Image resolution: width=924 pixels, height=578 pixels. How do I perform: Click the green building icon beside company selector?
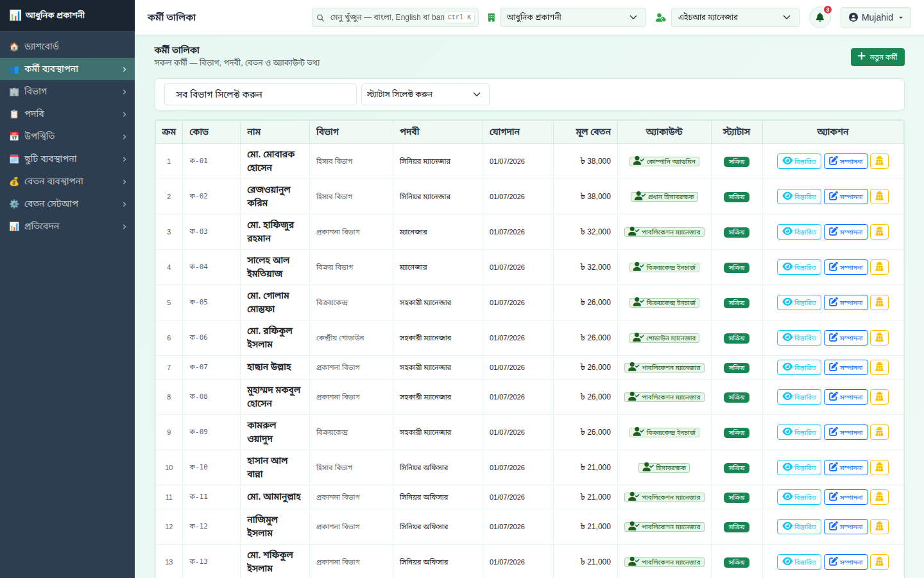coord(491,17)
